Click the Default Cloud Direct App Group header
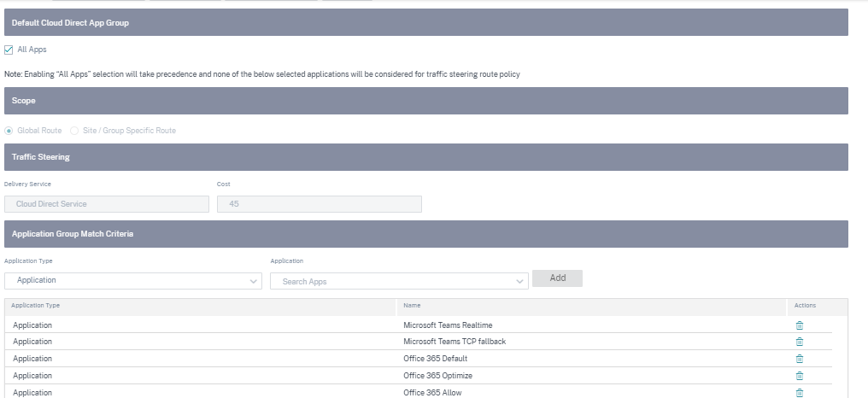 coord(425,23)
